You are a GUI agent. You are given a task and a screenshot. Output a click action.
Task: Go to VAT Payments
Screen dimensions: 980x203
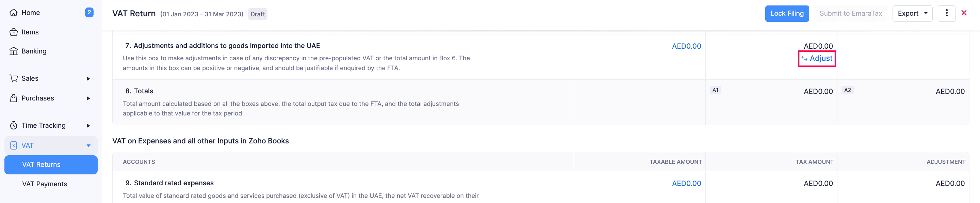click(x=45, y=184)
